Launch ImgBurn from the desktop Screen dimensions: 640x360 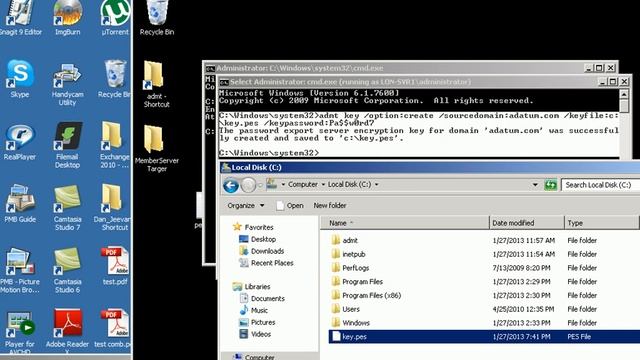(x=67, y=18)
